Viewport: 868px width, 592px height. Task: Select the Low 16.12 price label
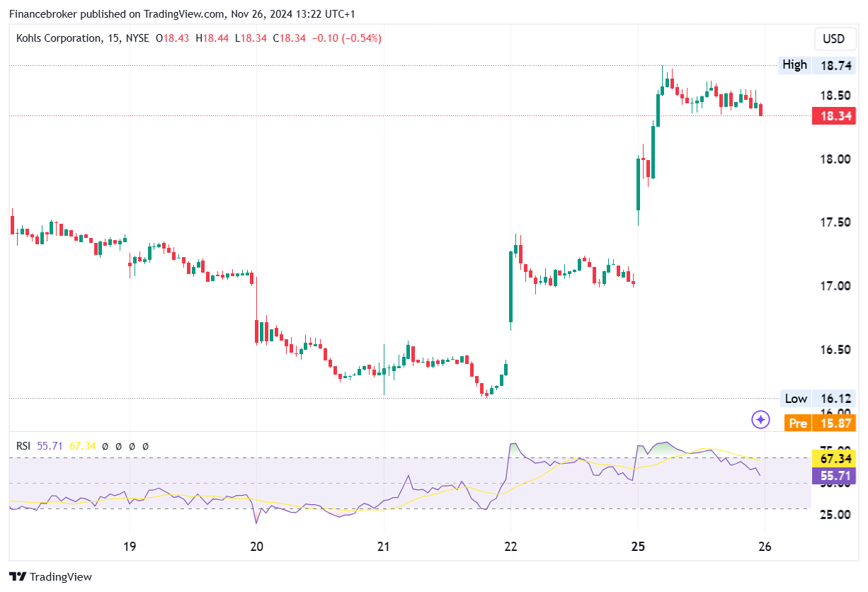pos(816,399)
